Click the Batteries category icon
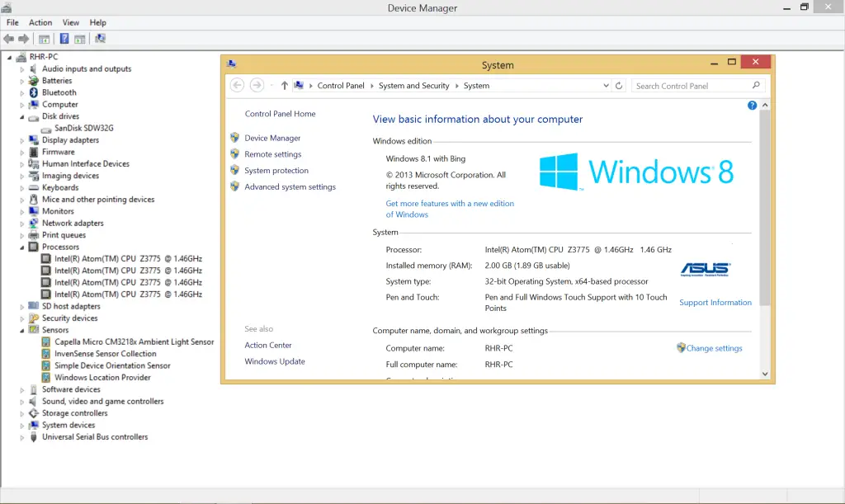The height and width of the screenshot is (504, 845). (33, 81)
